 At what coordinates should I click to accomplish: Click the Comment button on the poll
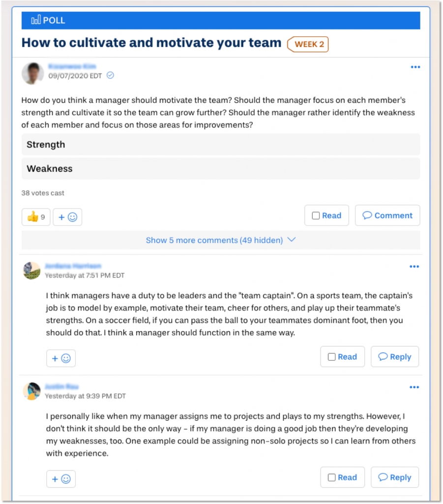click(387, 216)
